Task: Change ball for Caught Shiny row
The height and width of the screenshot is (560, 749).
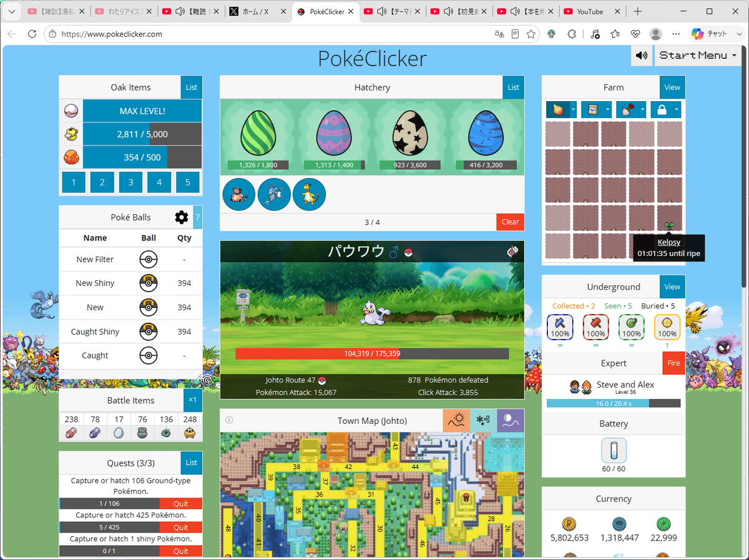Action: (149, 332)
